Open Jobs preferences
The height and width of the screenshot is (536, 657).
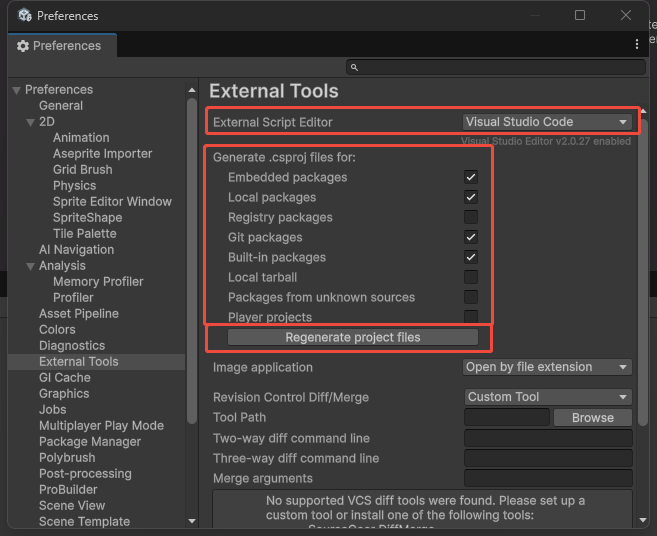click(x=53, y=409)
